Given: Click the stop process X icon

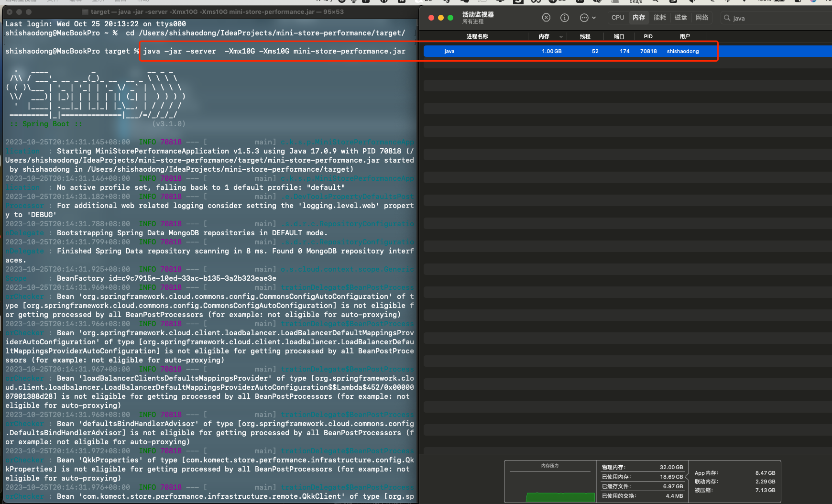Looking at the screenshot, I should 546,18.
